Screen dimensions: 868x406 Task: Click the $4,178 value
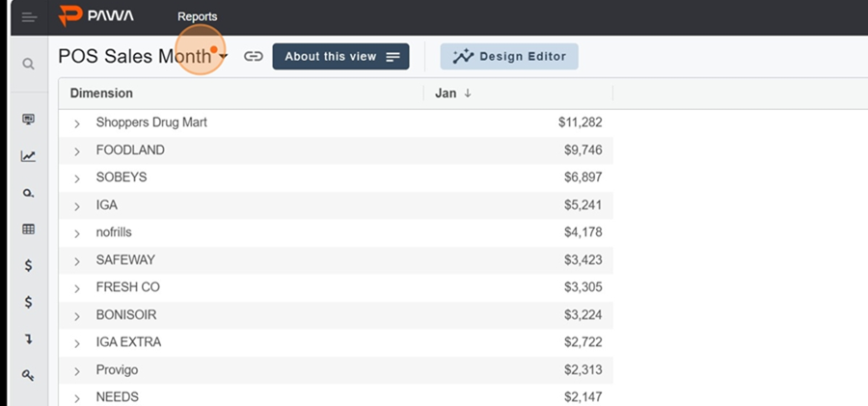pyautogui.click(x=583, y=232)
